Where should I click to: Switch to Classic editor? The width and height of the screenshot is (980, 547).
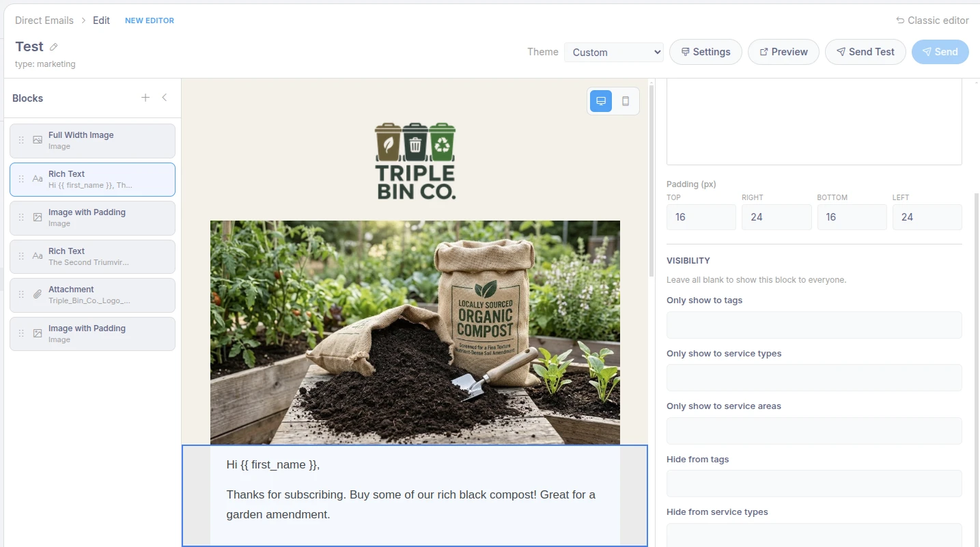pyautogui.click(x=932, y=20)
